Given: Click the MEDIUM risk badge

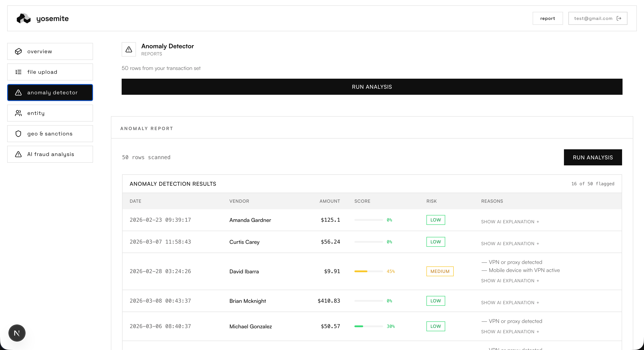Looking at the screenshot, I should [440, 271].
